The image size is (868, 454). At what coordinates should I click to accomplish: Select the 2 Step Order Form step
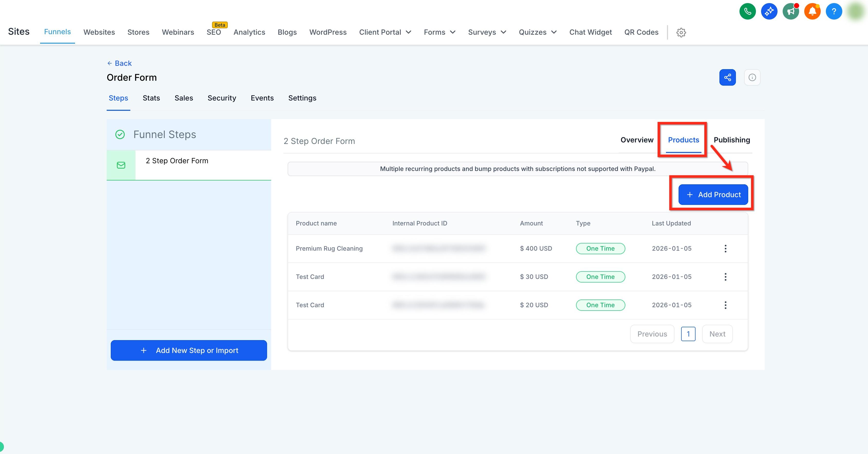point(189,165)
